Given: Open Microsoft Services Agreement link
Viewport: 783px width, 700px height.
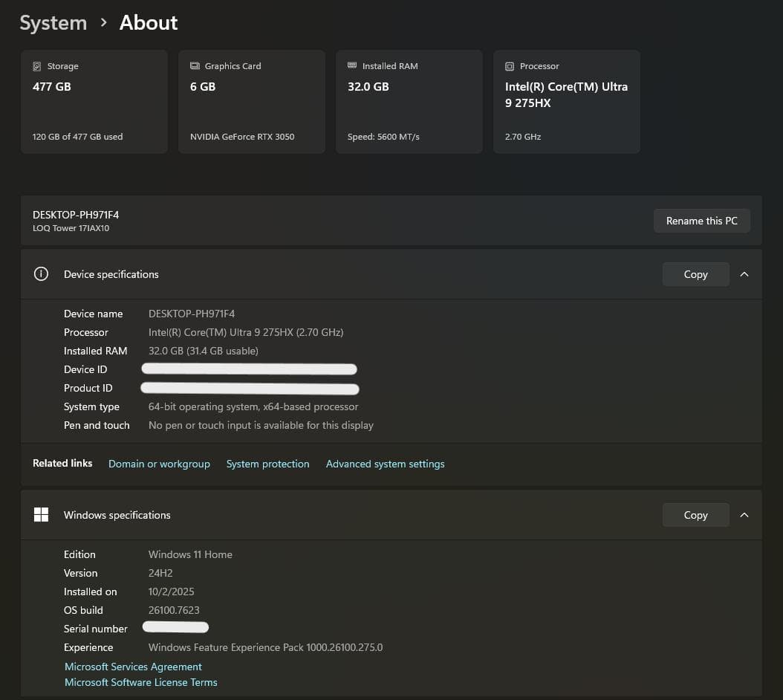Looking at the screenshot, I should [133, 667].
